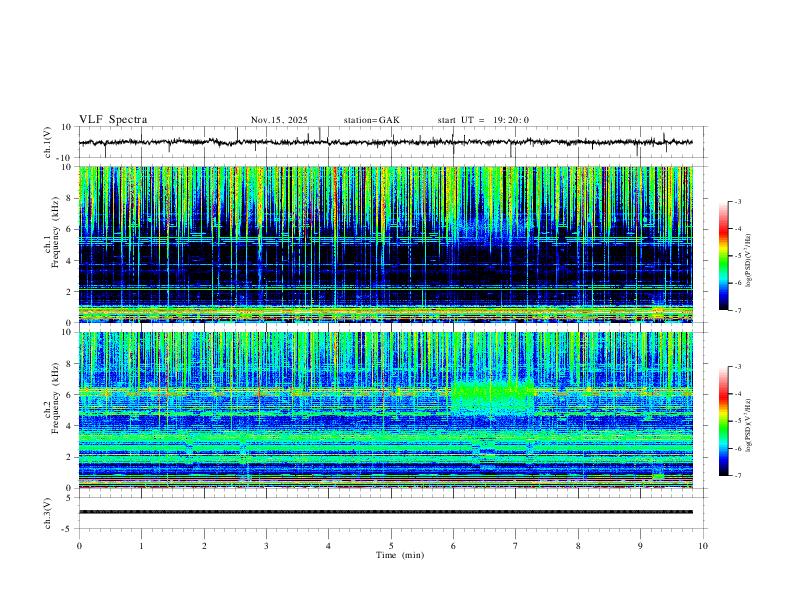
Task: Select the date 'Nov.15, 2025'
Action: coord(279,120)
